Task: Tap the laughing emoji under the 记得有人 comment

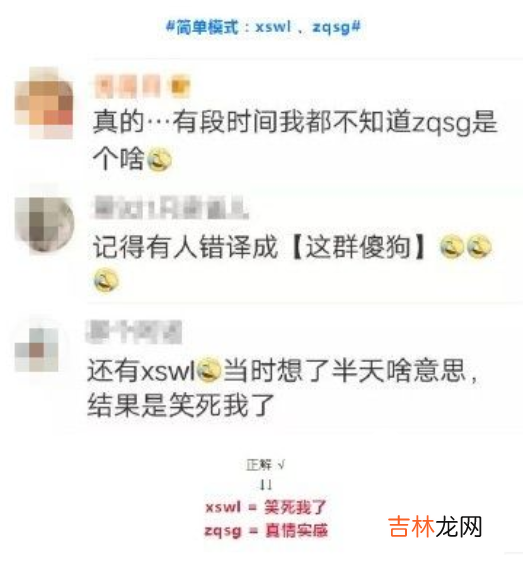Action: pyautogui.click(x=106, y=280)
